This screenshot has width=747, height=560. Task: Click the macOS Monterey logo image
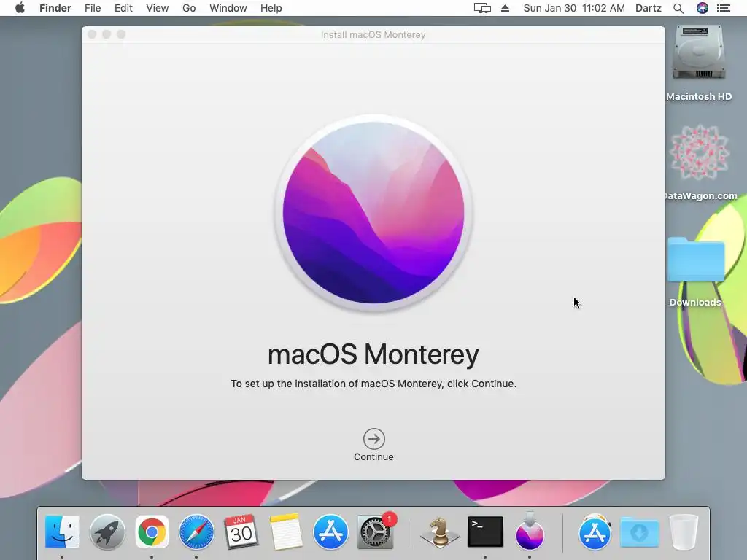pos(373,212)
